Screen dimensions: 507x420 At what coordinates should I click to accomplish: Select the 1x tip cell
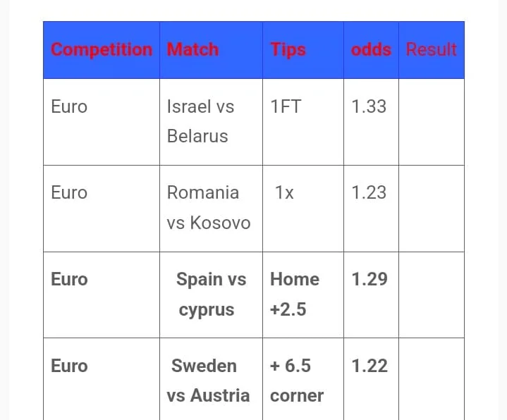[x=284, y=192]
